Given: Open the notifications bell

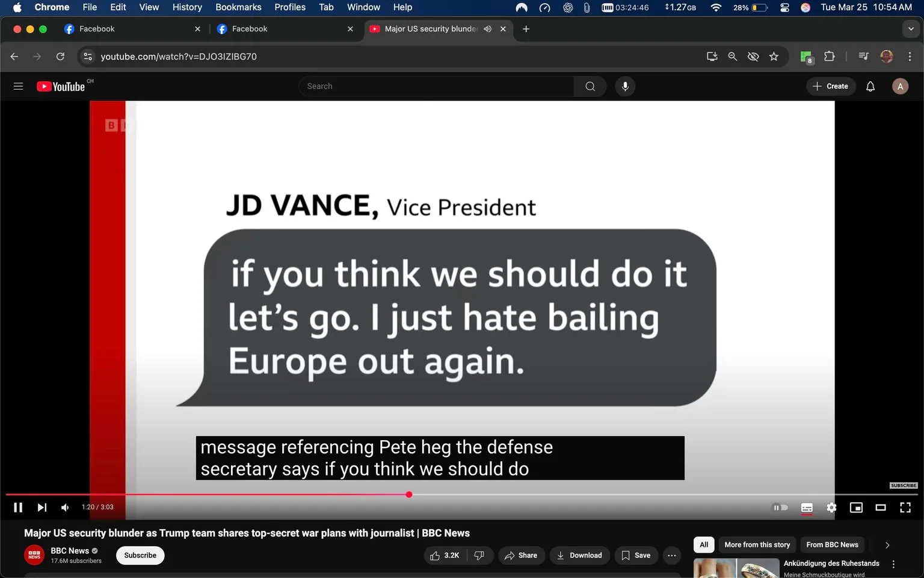Looking at the screenshot, I should pos(869,86).
